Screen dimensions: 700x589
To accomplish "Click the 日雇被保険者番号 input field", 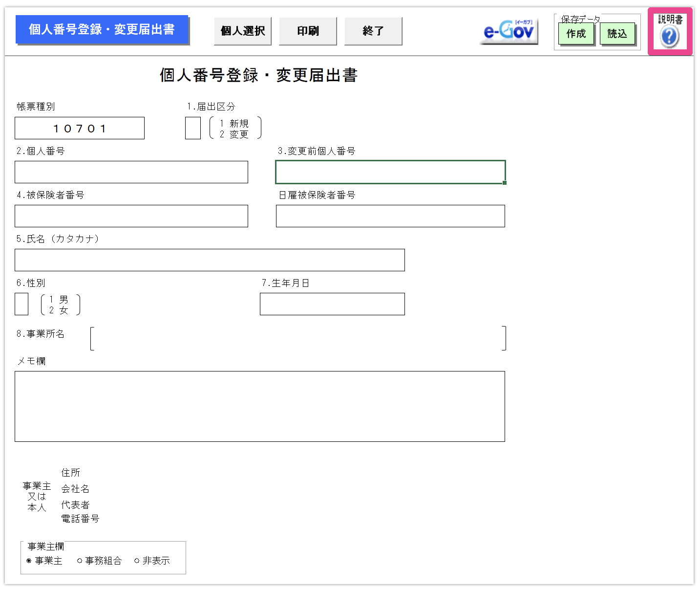I will (390, 216).
